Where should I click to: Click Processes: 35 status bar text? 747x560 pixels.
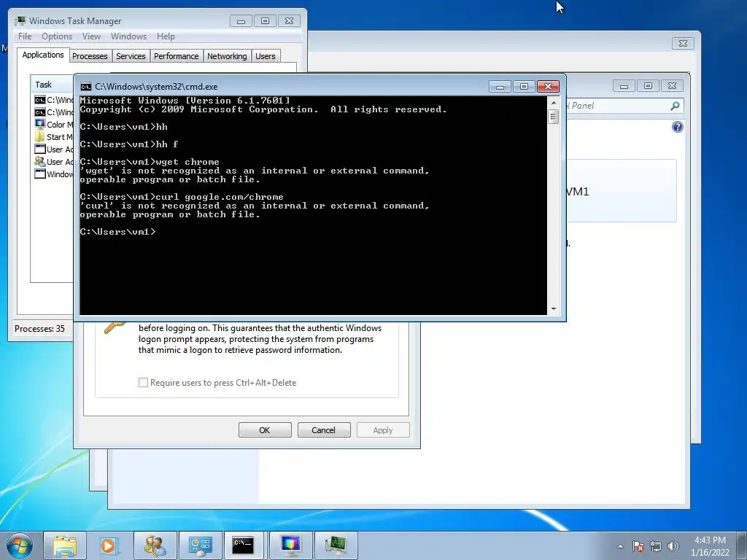tap(39, 329)
